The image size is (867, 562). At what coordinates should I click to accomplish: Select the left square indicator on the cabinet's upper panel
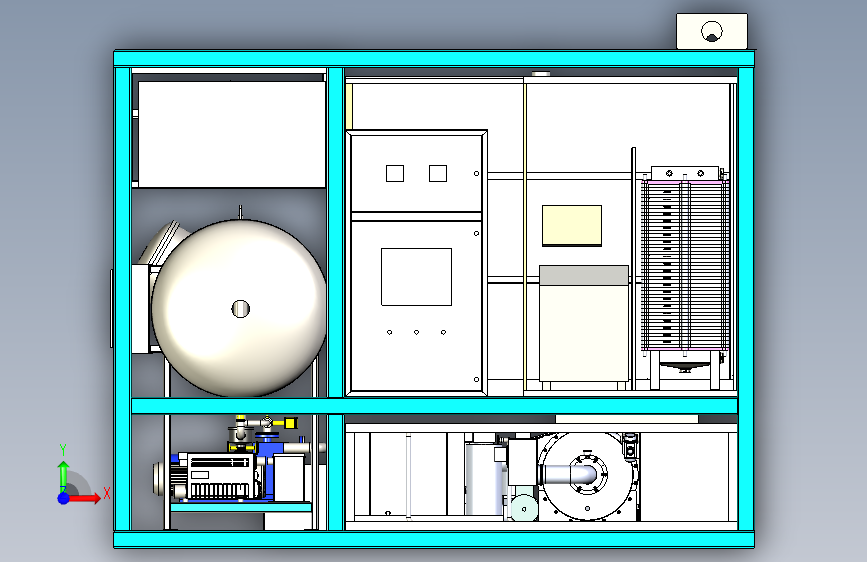pyautogui.click(x=395, y=174)
